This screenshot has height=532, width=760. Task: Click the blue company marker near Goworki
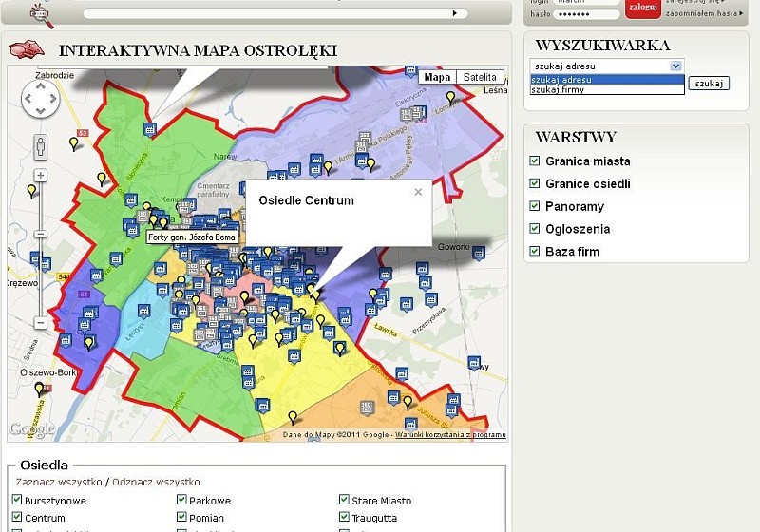coord(479,253)
